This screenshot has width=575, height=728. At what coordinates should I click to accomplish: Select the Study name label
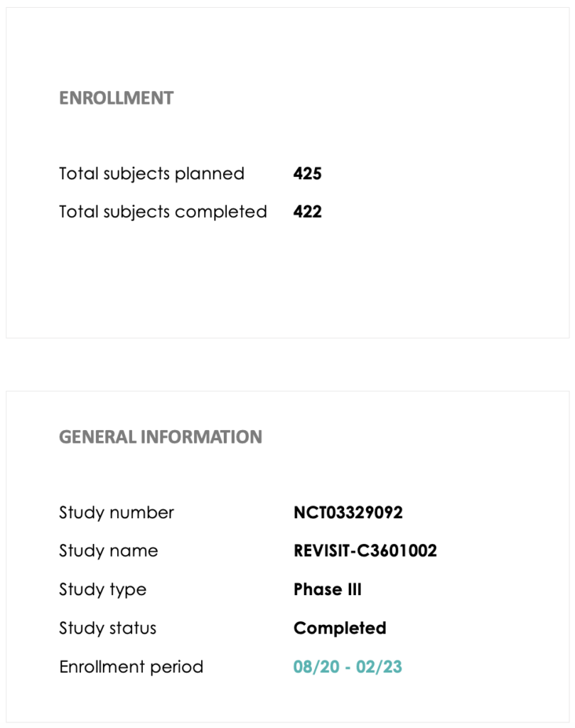click(x=109, y=551)
